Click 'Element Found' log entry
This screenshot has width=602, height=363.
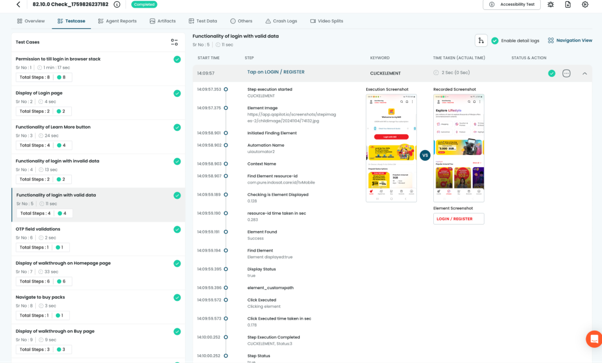[262, 232]
